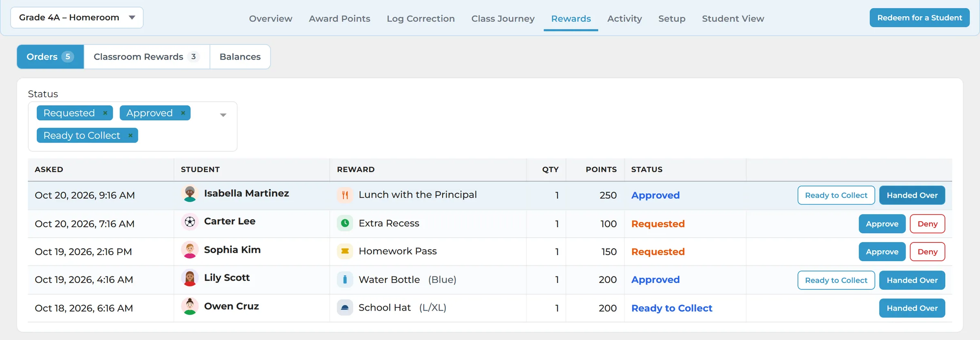Go to the Setup tab

(x=672, y=19)
